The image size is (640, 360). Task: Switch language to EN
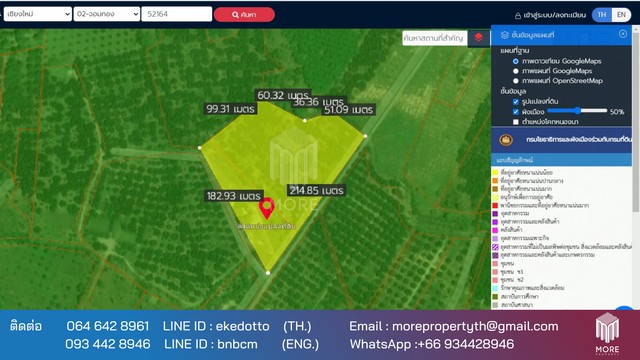tap(621, 15)
